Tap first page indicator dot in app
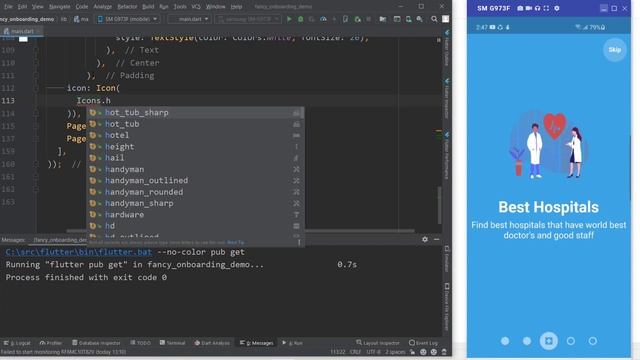 pyautogui.click(x=505, y=341)
